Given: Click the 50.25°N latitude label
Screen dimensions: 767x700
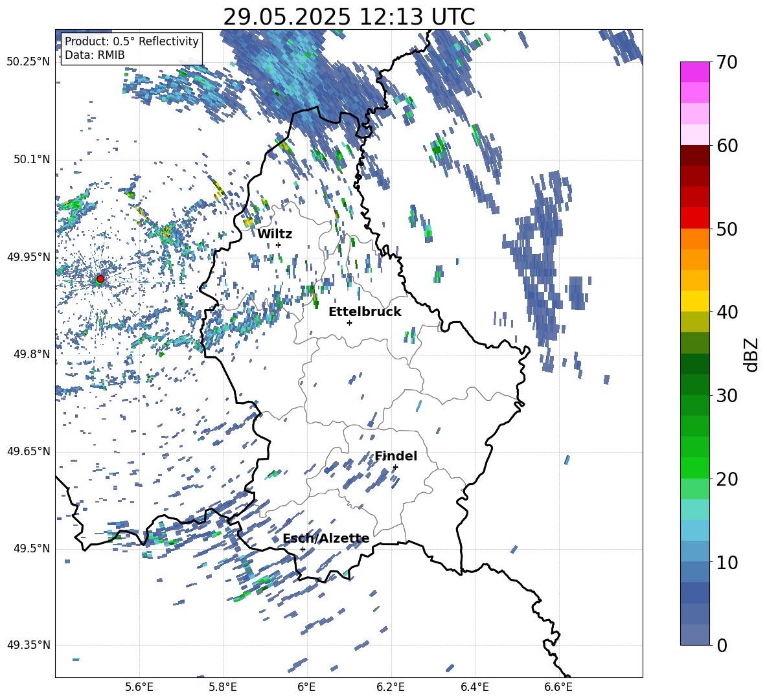Looking at the screenshot, I should [x=29, y=62].
